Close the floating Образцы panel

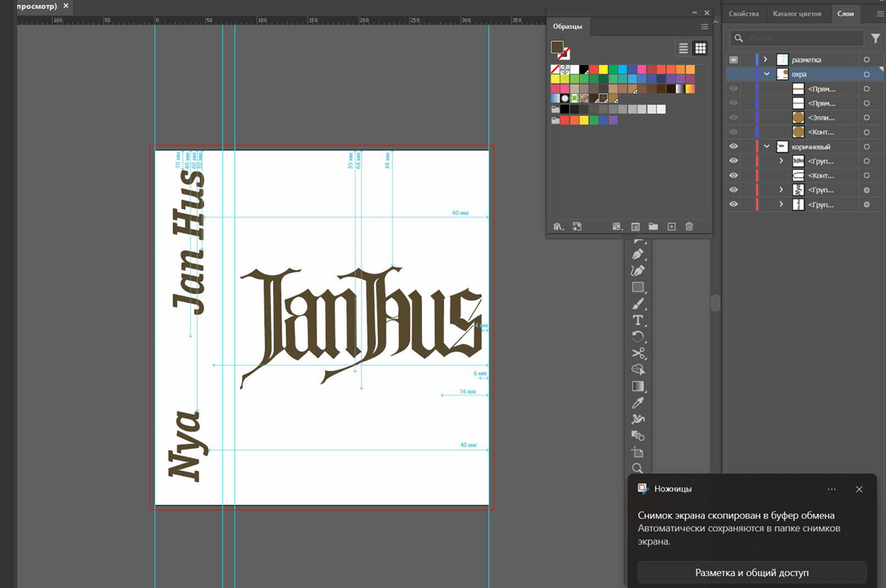(x=707, y=13)
